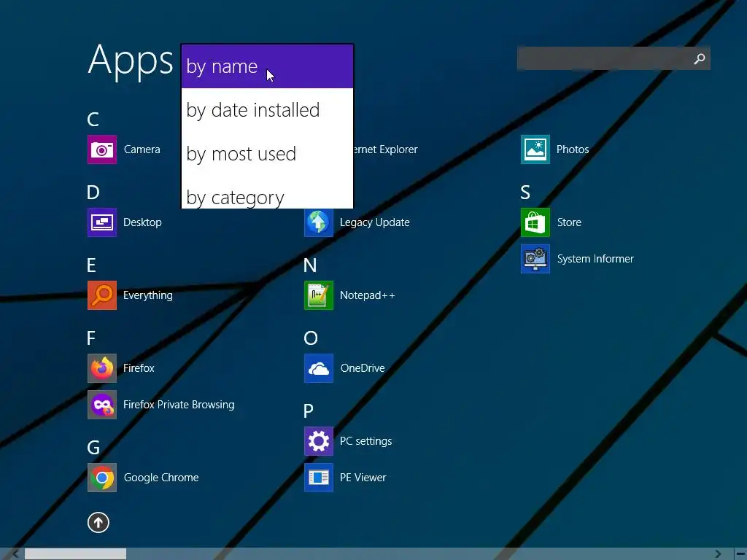Click the E letter group header
Screen dimensions: 747x560
[x=91, y=265]
